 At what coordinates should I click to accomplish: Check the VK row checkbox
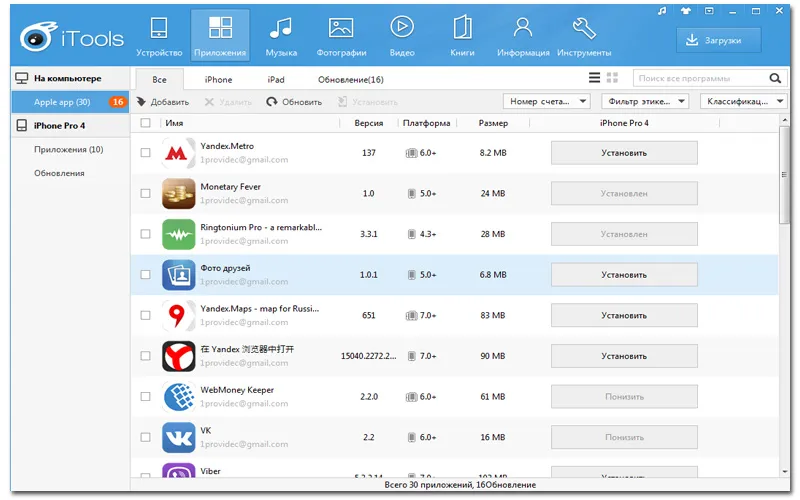(x=145, y=437)
